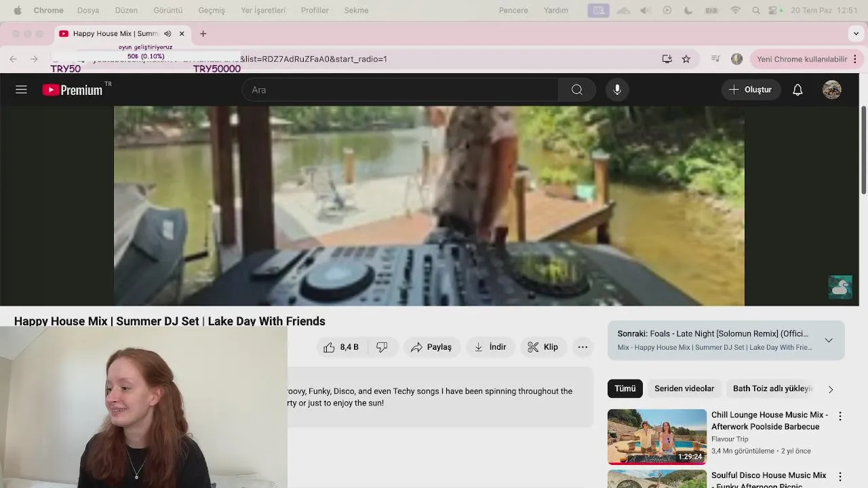Screen dimensions: 868x488
Task: Open a new tab with the plus button
Action: tap(203, 33)
